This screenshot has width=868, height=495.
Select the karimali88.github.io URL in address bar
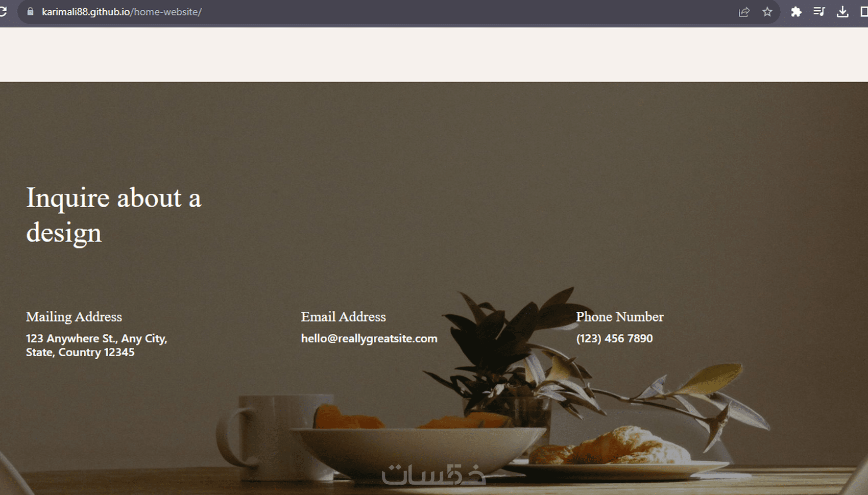[x=122, y=12]
